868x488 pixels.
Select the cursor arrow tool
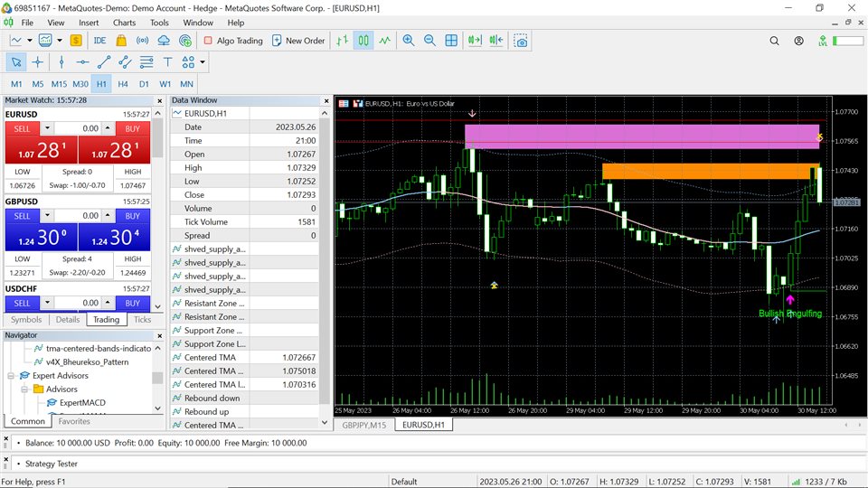(x=16, y=62)
